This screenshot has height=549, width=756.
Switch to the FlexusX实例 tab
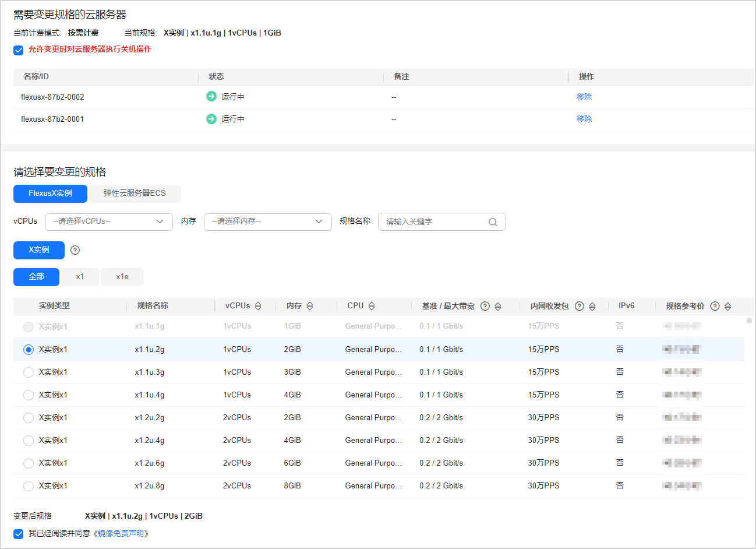[50, 193]
